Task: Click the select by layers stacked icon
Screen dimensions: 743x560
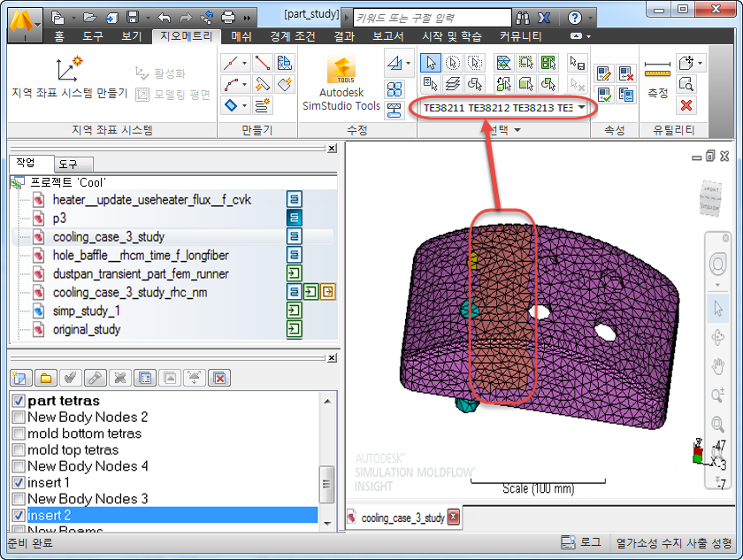Action: [453, 84]
